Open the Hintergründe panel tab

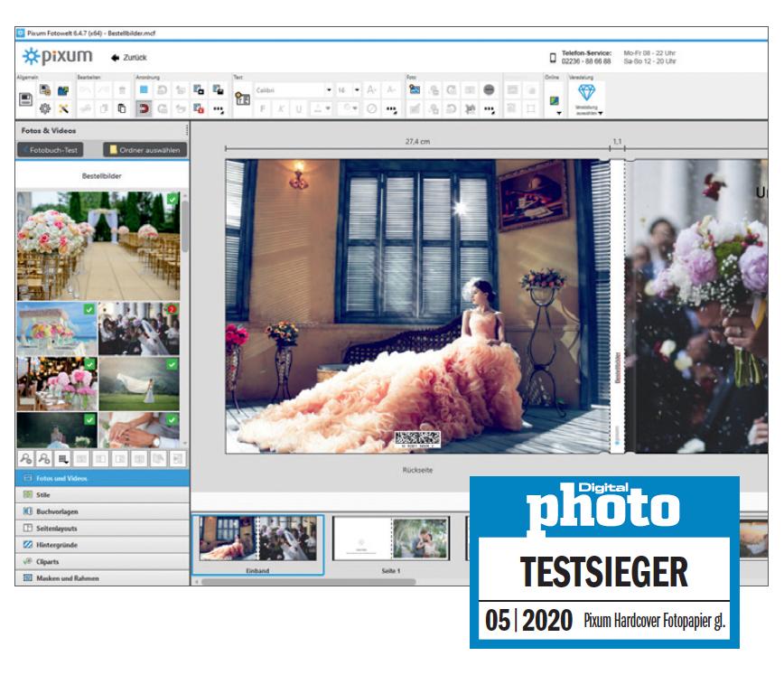click(x=102, y=544)
